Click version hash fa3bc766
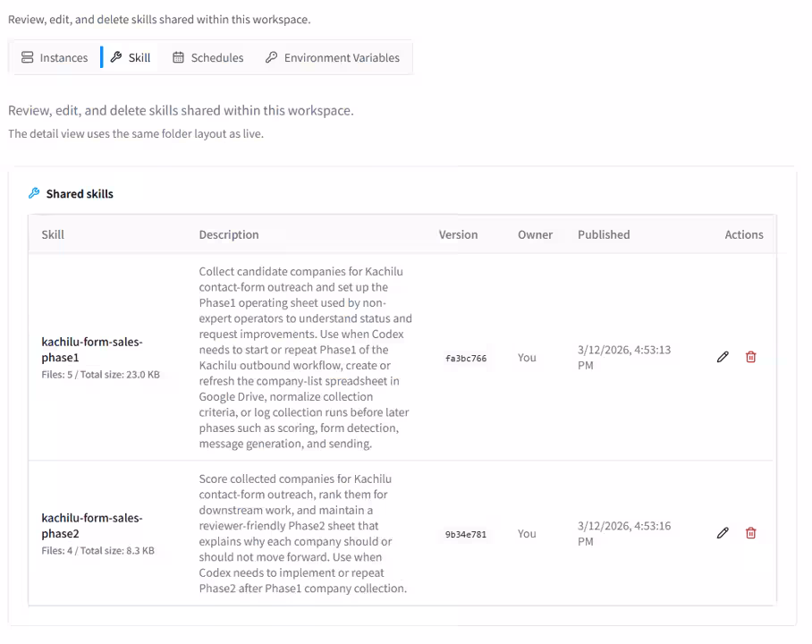This screenshot has height=644, width=812. coord(466,358)
